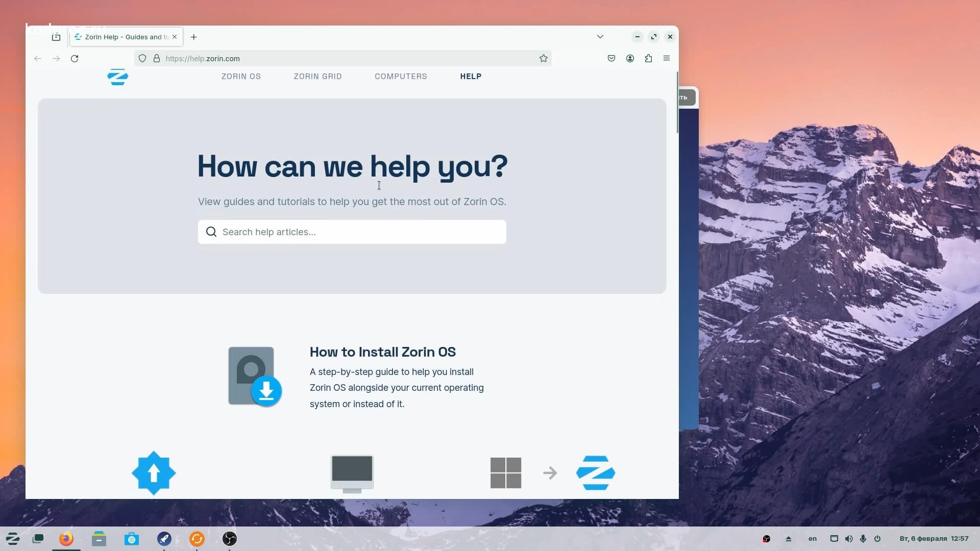Open the rocket app in taskbar
980x551 pixels.
pyautogui.click(x=164, y=539)
